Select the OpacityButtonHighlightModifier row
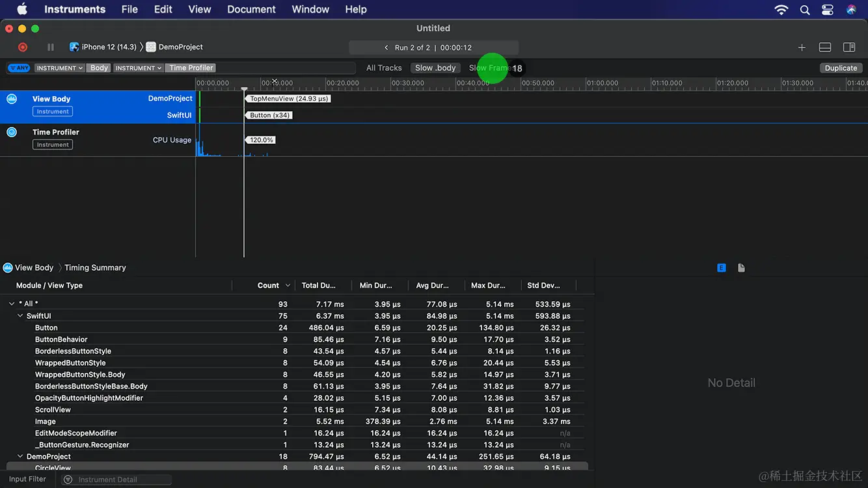Screen dimensions: 868x488 pos(297,398)
